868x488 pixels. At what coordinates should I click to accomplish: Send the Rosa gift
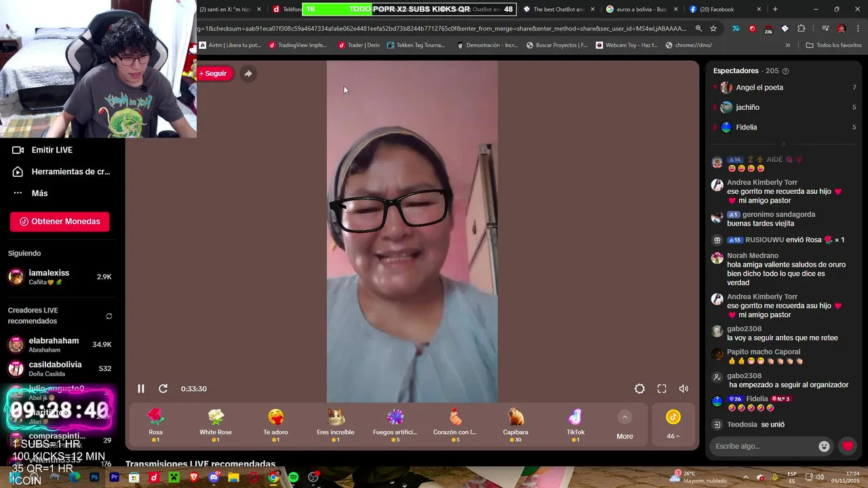point(156,426)
